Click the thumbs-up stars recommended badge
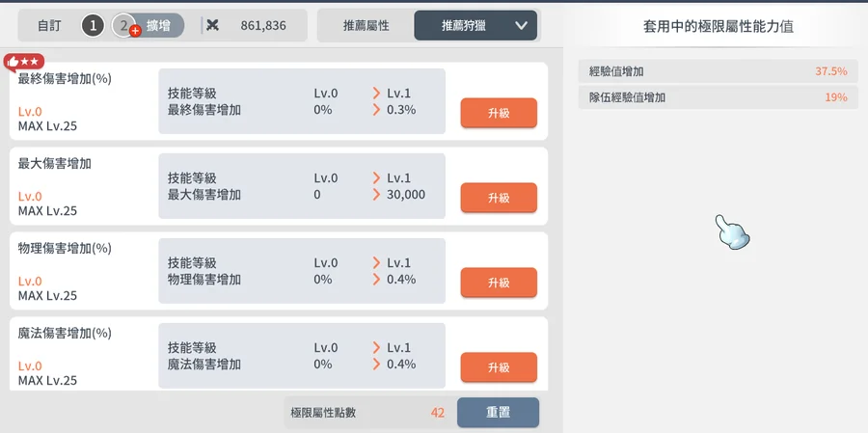This screenshot has height=433, width=868. (x=24, y=62)
